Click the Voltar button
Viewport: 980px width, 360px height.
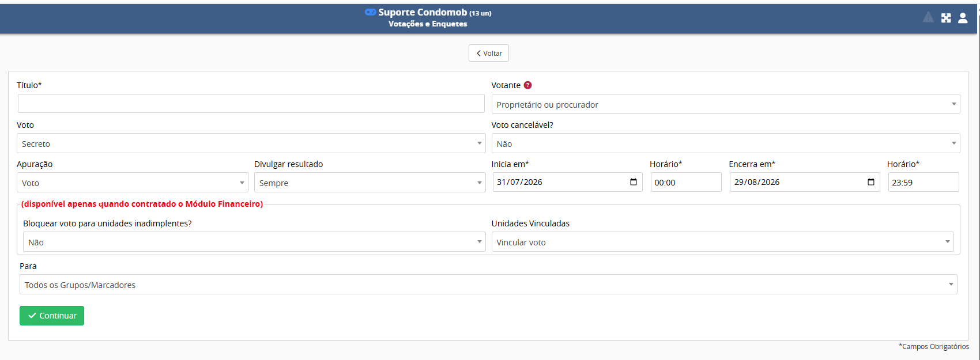point(489,53)
